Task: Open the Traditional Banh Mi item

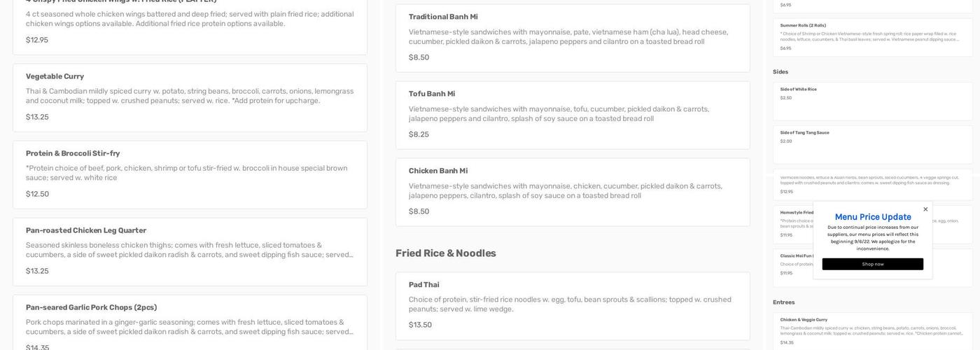Action: [572, 37]
